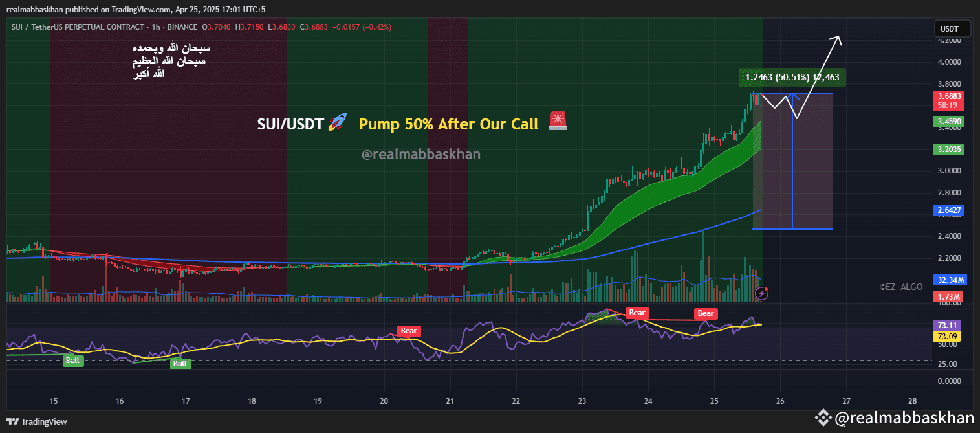
Task: Click the Bull label on RSI near date 15
Action: pos(73,361)
